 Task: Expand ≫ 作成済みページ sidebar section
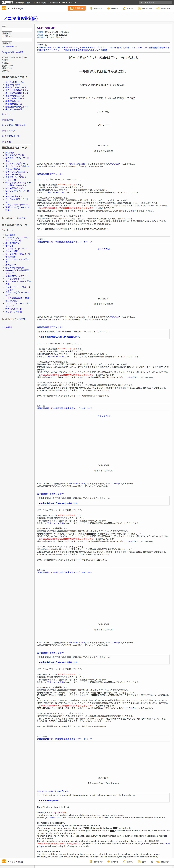[x=10, y=136]
